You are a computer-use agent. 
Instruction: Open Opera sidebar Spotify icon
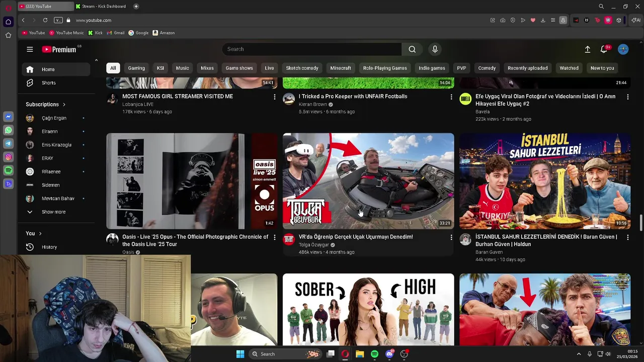click(8, 171)
